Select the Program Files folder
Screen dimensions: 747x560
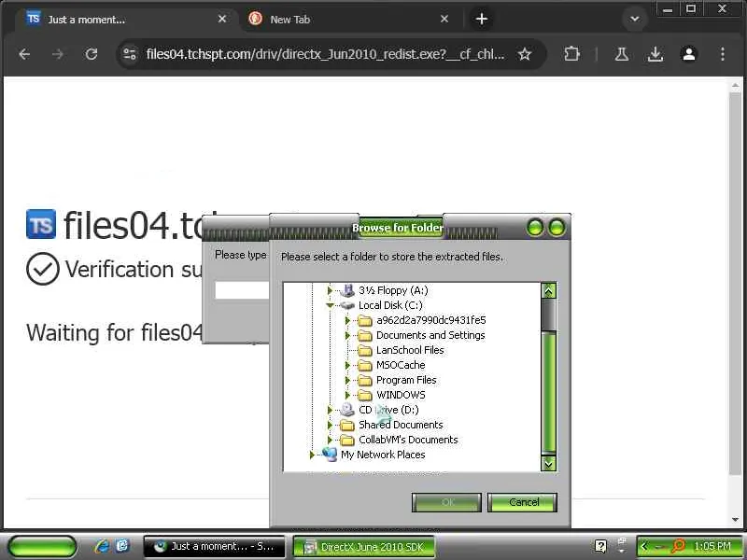(x=406, y=380)
